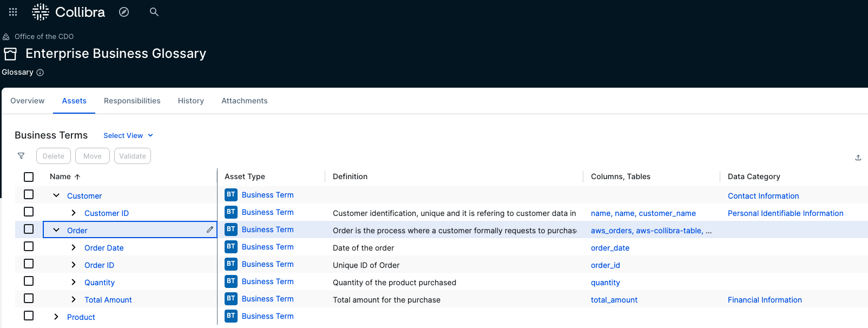Open the app switcher grid icon
868x328 pixels.
pyautogui.click(x=13, y=12)
